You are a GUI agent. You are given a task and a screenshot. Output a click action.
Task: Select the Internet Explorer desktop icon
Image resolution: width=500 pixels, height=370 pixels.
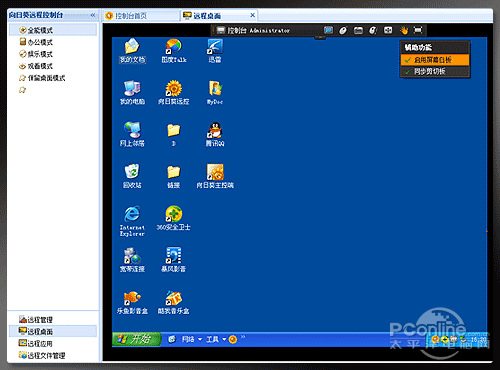[x=132, y=221]
